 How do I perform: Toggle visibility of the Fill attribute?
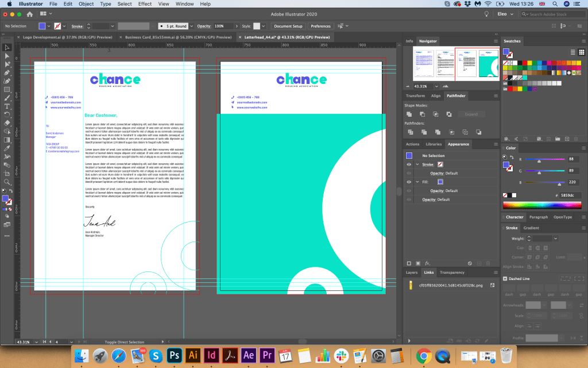tap(409, 182)
